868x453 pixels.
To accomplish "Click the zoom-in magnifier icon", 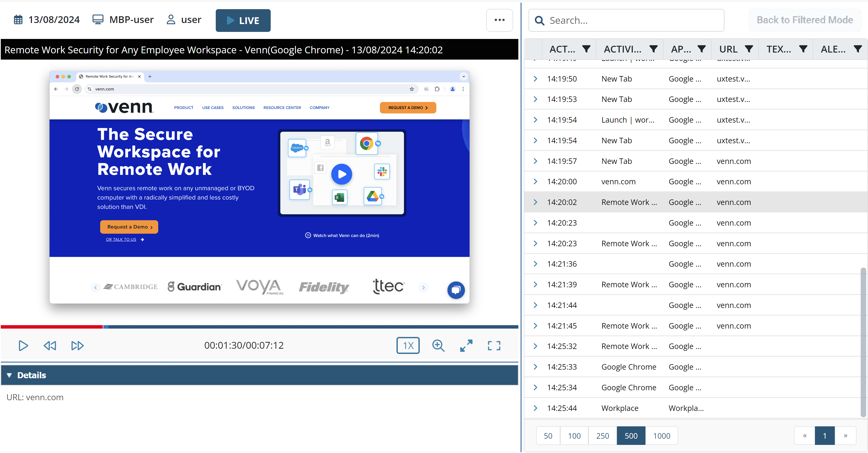I will (438, 346).
